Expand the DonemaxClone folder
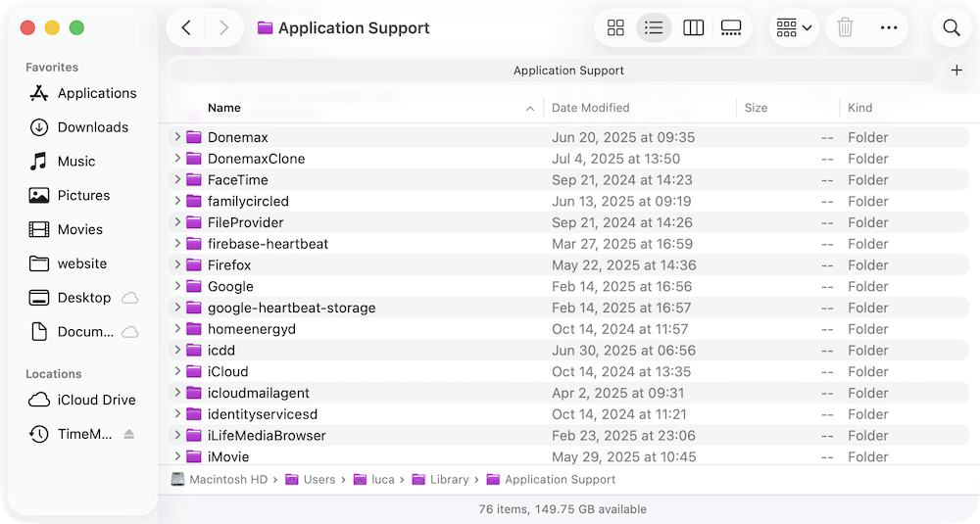980x524 pixels. (177, 158)
